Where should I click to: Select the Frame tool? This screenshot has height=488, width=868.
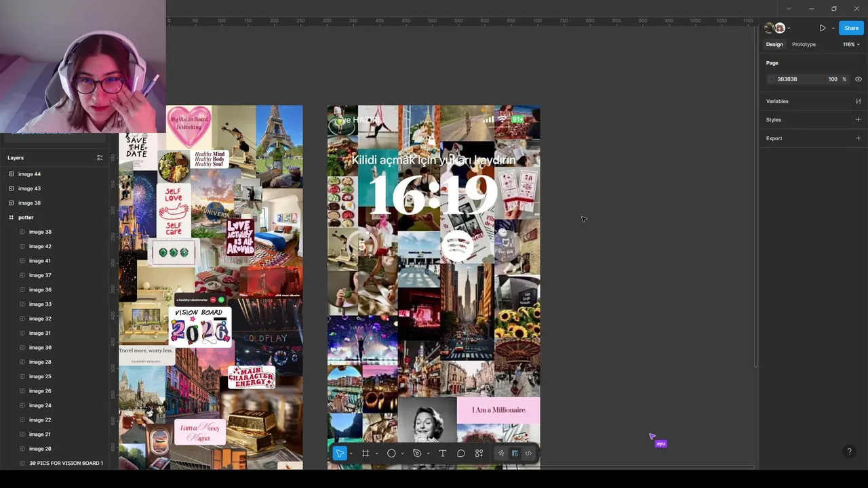tap(366, 453)
